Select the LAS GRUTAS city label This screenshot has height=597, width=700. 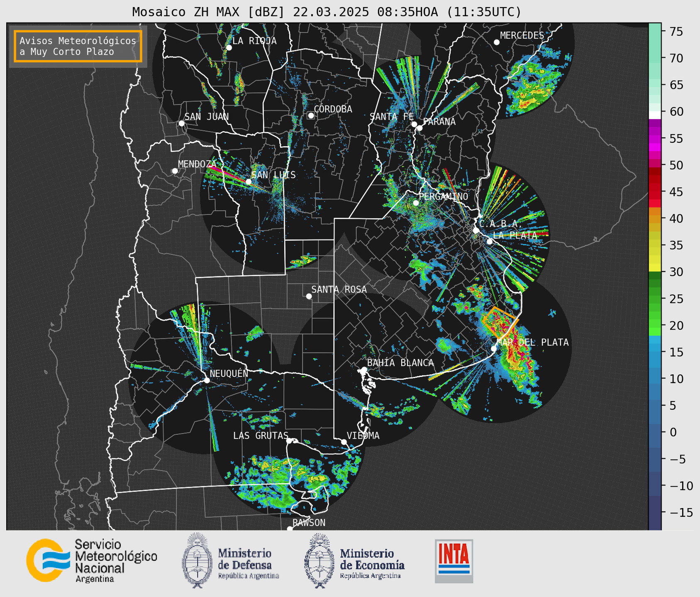tap(261, 436)
